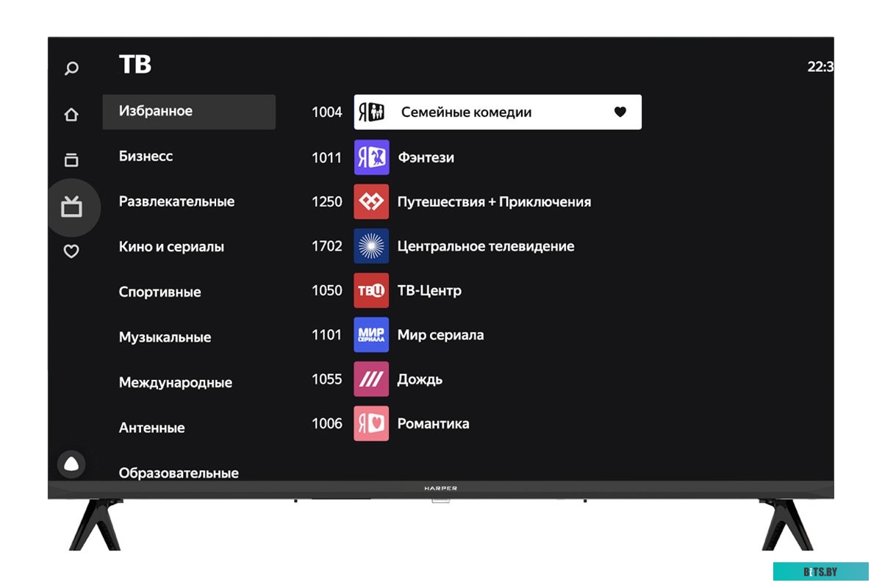Select the Образовательные category

point(179,473)
